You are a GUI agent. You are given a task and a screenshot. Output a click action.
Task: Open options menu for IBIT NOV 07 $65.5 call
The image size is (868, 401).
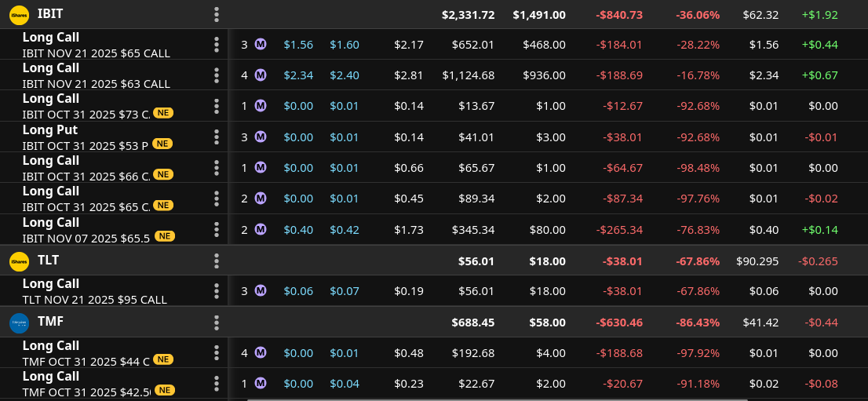217,229
